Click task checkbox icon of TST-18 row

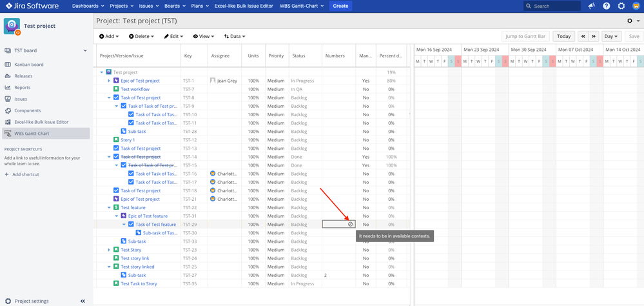click(116, 190)
